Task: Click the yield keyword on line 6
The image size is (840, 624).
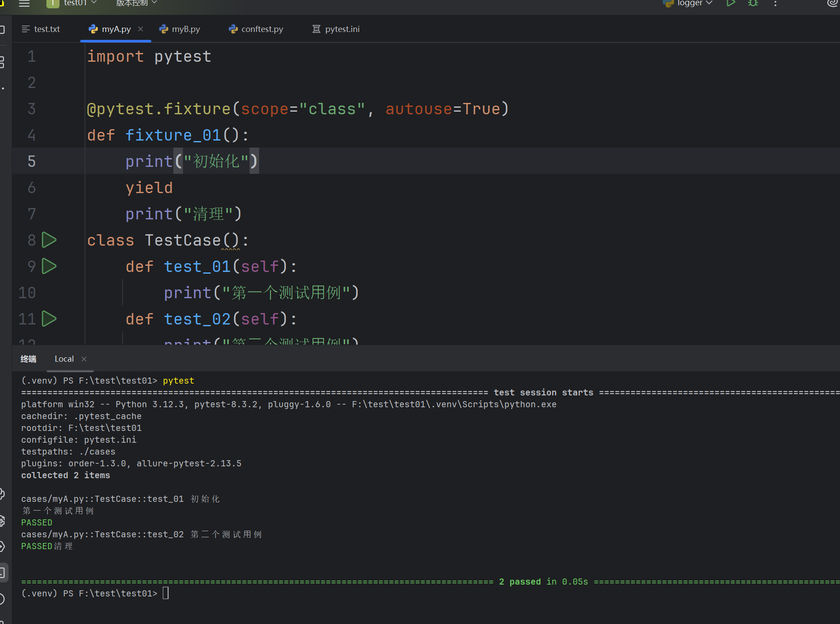Action: [149, 188]
